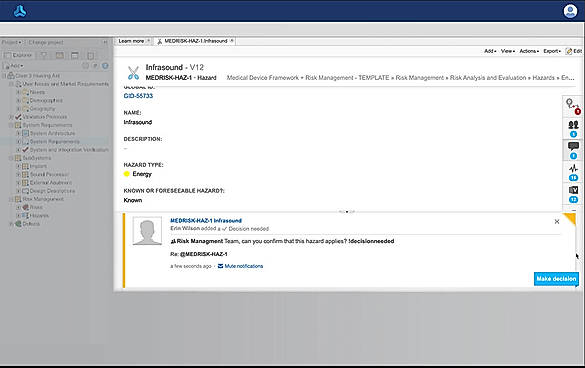Click the Edit pencil icon

pyautogui.click(x=573, y=51)
